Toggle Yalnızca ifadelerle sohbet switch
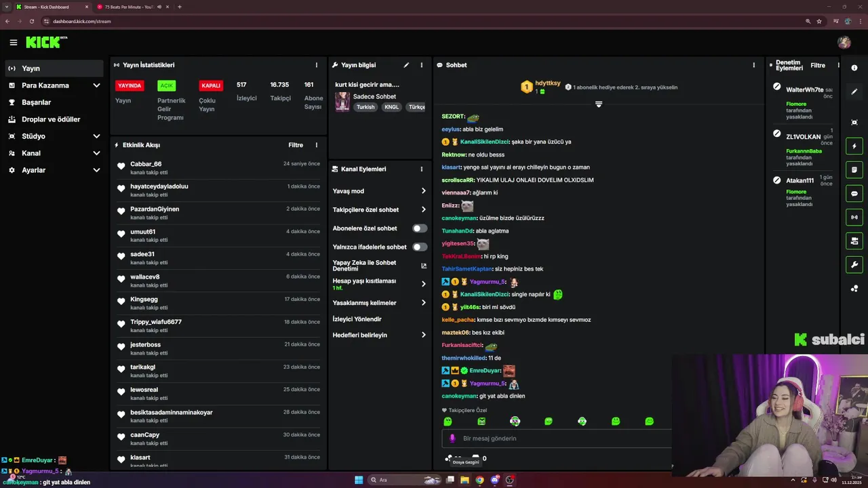Viewport: 868px width, 488px height. pos(420,247)
